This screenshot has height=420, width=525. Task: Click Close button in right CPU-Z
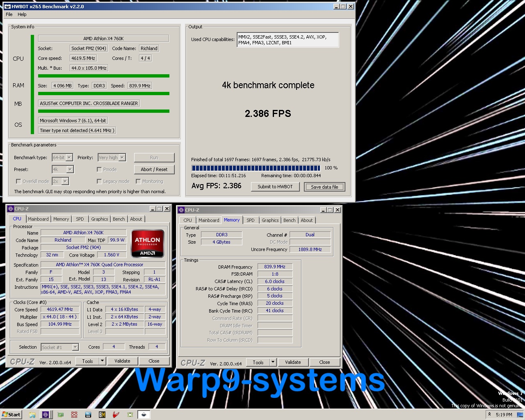(x=325, y=362)
